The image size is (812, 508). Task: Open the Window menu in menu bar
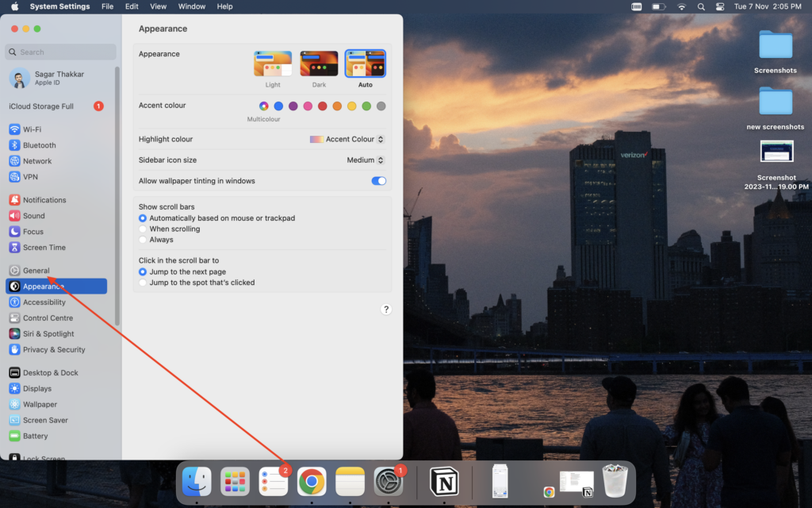tap(191, 6)
